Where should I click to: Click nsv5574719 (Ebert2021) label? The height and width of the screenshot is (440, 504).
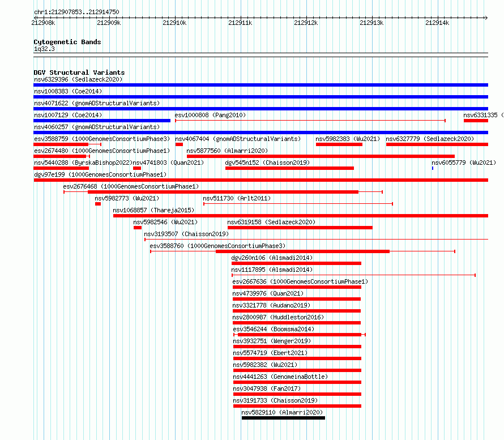coord(270,353)
